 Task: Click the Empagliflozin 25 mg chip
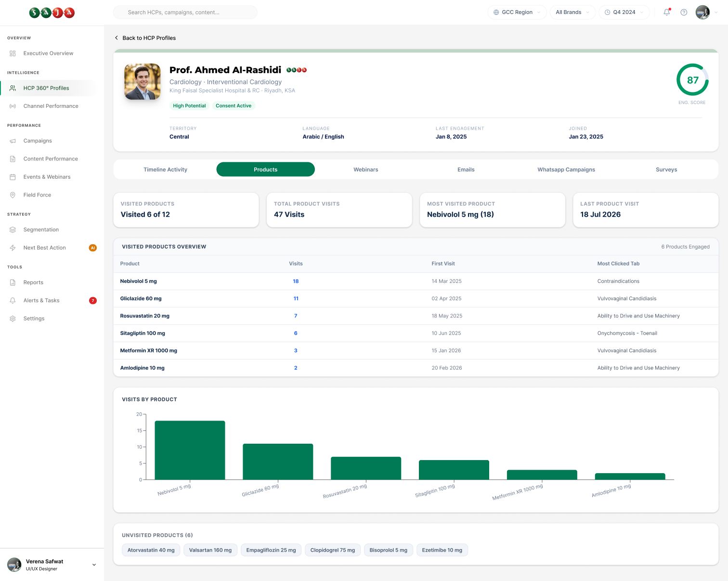point(271,550)
